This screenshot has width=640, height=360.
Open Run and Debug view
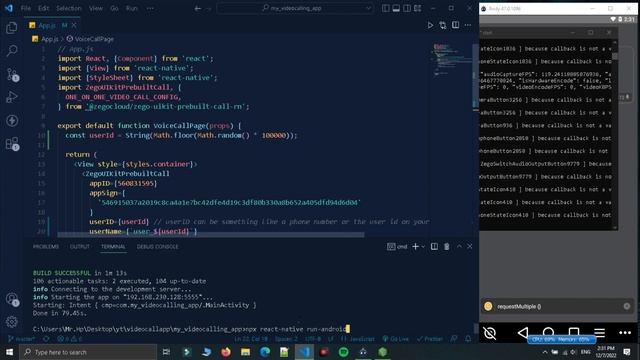12,97
